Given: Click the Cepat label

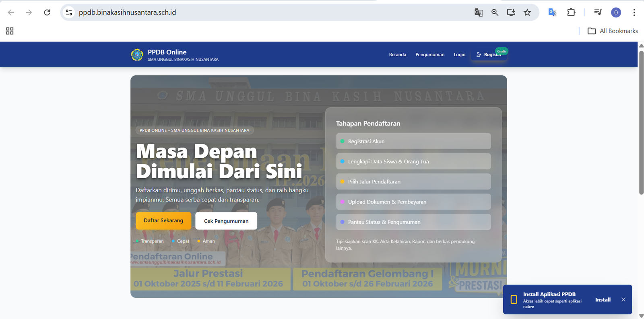Looking at the screenshot, I should click(x=183, y=241).
